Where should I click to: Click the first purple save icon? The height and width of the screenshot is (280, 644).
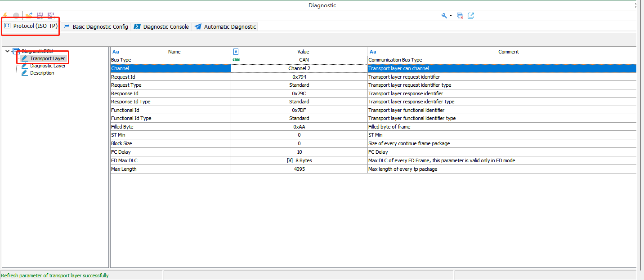[x=40, y=16]
